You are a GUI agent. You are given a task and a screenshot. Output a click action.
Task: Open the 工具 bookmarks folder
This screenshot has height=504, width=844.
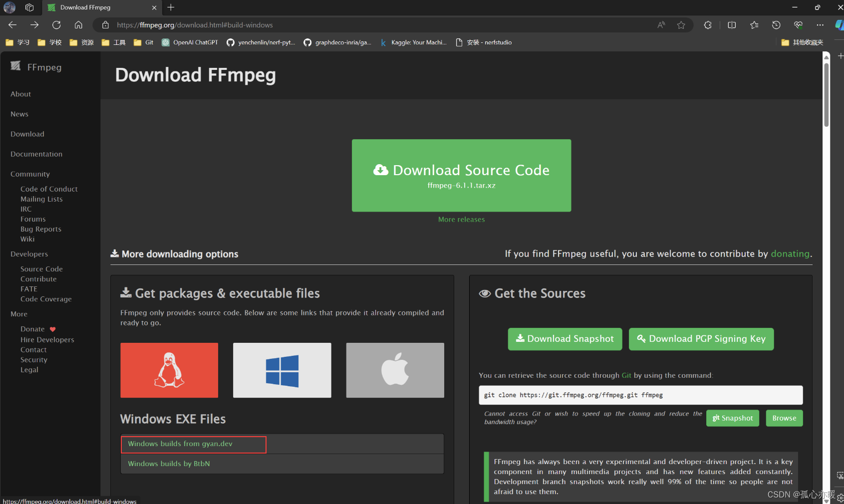click(x=113, y=42)
